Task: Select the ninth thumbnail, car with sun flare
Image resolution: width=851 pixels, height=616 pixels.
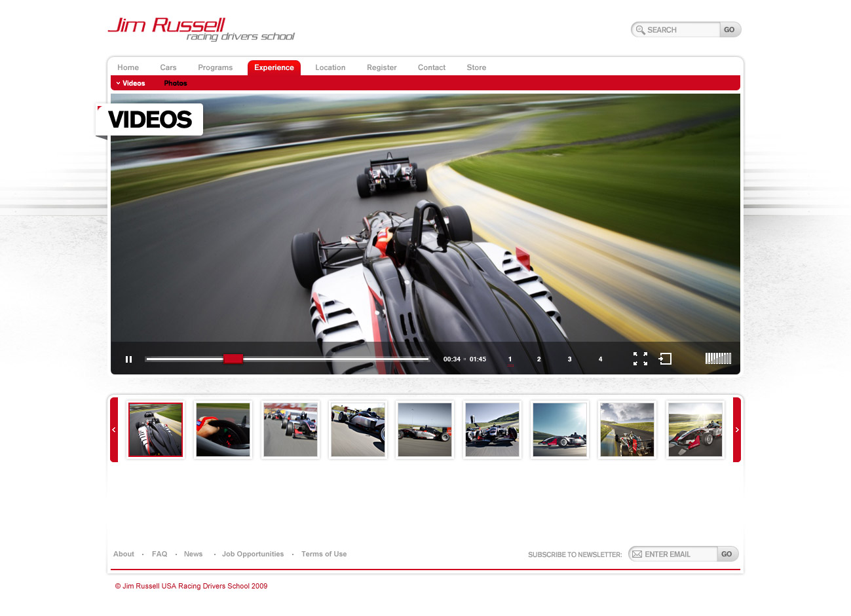Action: tap(695, 429)
